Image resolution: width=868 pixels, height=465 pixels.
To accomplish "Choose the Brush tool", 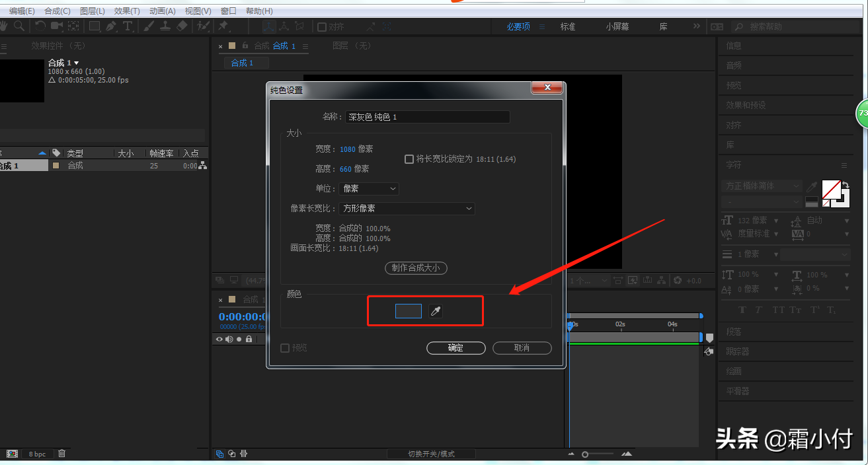I will (149, 26).
